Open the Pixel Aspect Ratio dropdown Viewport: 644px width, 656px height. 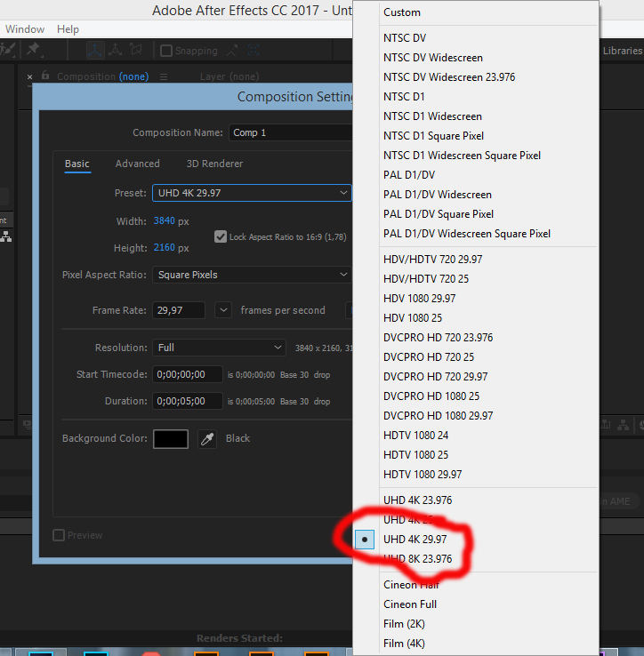[252, 275]
